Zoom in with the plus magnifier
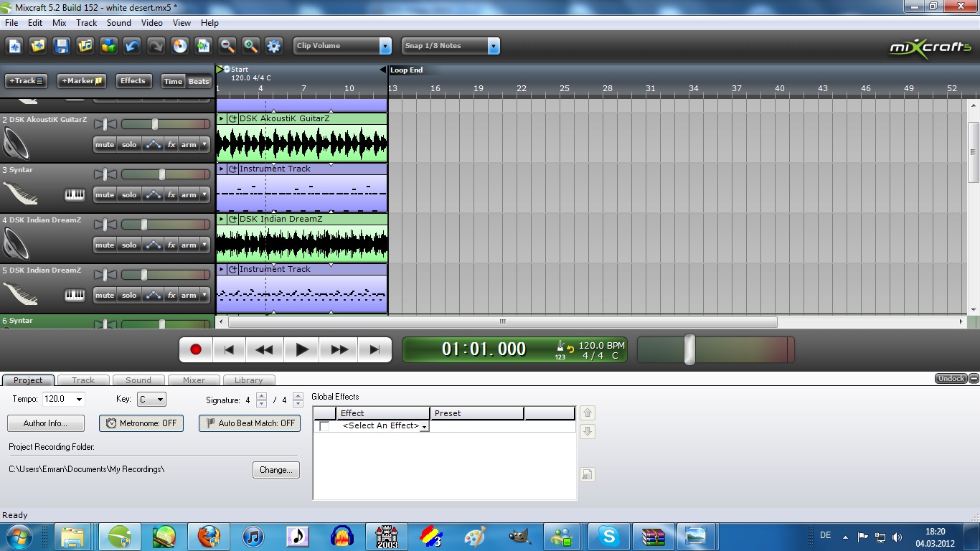Image resolution: width=980 pixels, height=551 pixels. point(250,46)
